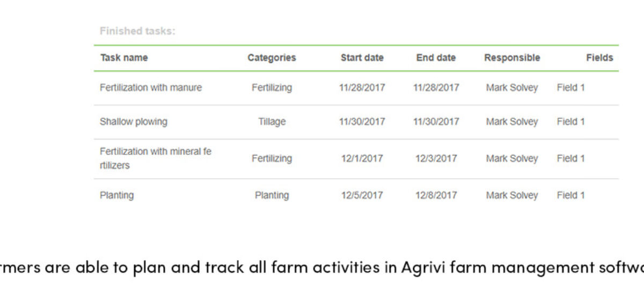Open the Fertilization with manure task
Image resolution: width=644 pixels, height=303 pixels.
click(x=151, y=87)
